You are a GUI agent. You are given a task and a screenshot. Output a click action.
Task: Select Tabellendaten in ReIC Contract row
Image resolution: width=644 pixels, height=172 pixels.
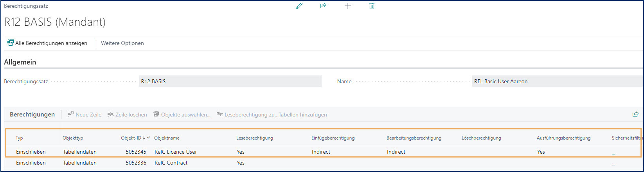(x=80, y=163)
